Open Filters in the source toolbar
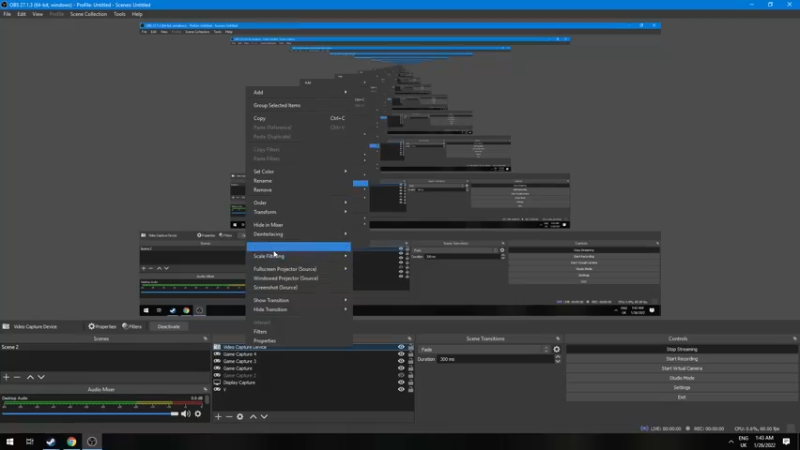 [132, 327]
